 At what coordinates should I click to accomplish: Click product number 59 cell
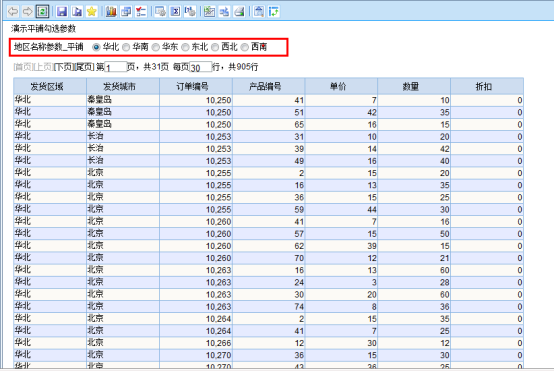pyautogui.click(x=269, y=210)
